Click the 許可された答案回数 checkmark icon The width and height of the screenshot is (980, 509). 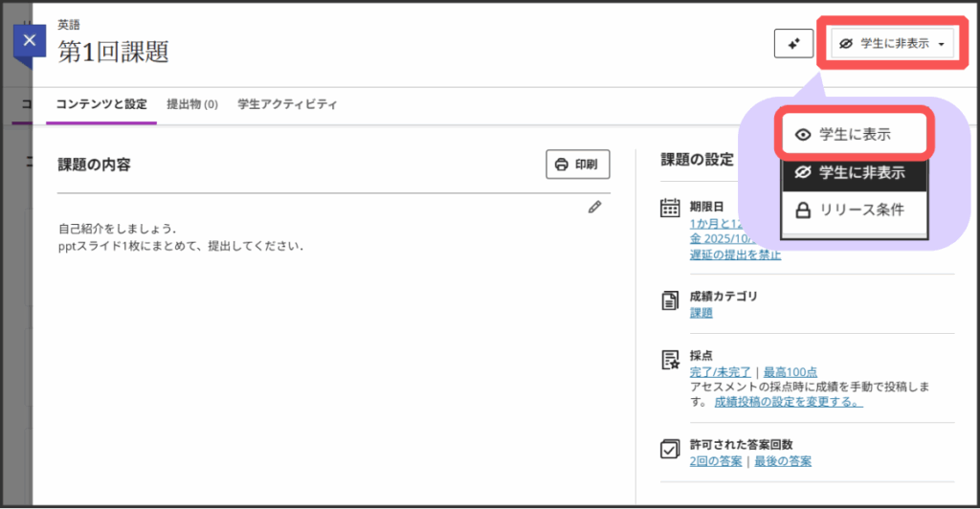tap(670, 450)
